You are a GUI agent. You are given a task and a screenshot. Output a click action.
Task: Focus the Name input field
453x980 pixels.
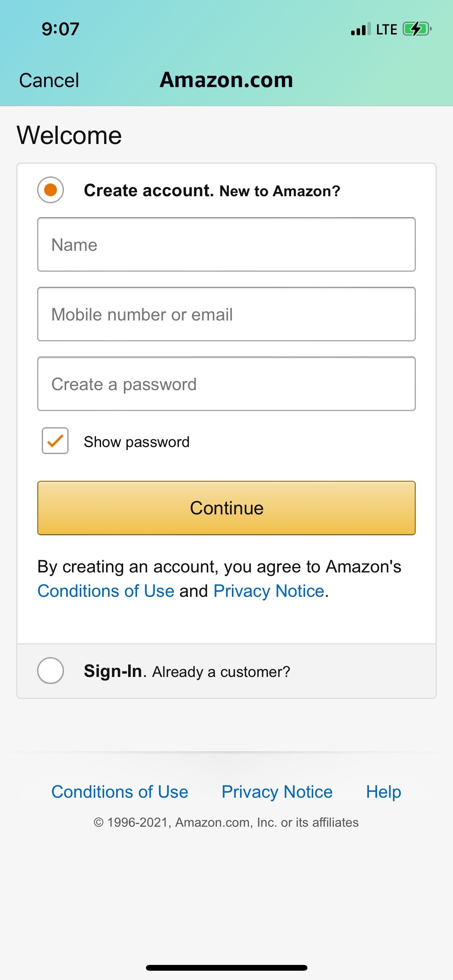pos(226,245)
